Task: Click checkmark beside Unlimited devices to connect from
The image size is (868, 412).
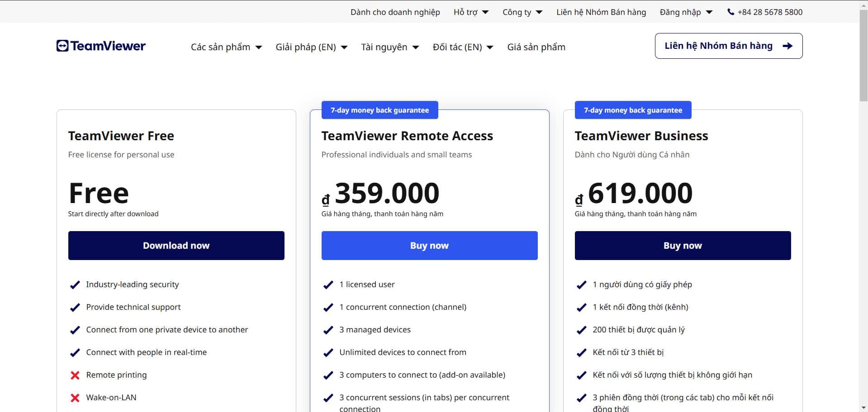Action: (x=328, y=352)
